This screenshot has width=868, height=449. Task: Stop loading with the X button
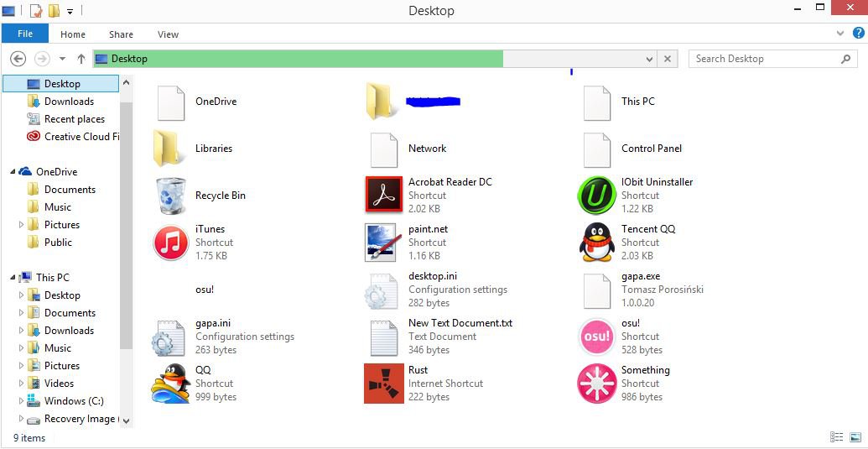click(668, 59)
